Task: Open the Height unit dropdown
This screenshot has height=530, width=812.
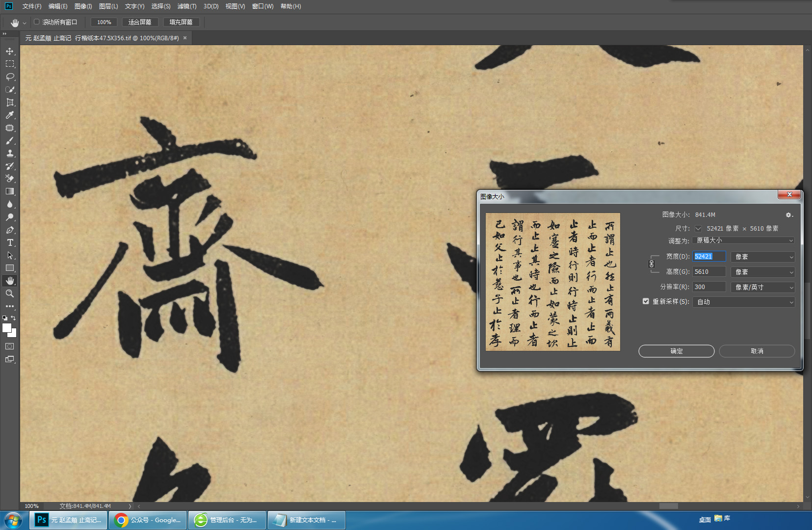Action: (x=763, y=272)
